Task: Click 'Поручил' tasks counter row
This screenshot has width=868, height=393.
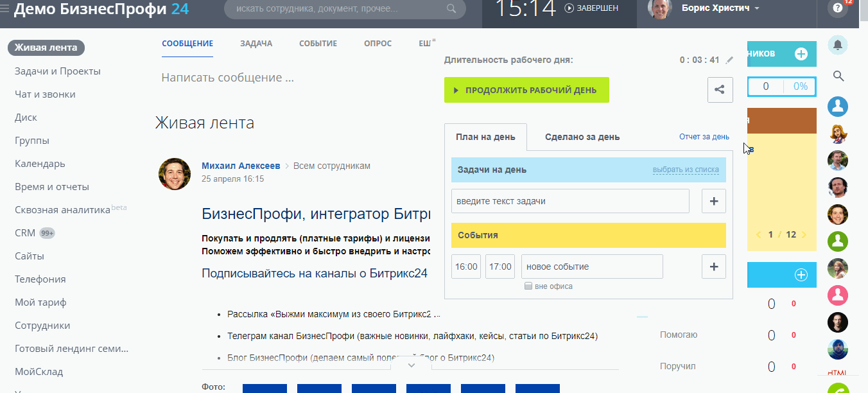Action: point(729,367)
